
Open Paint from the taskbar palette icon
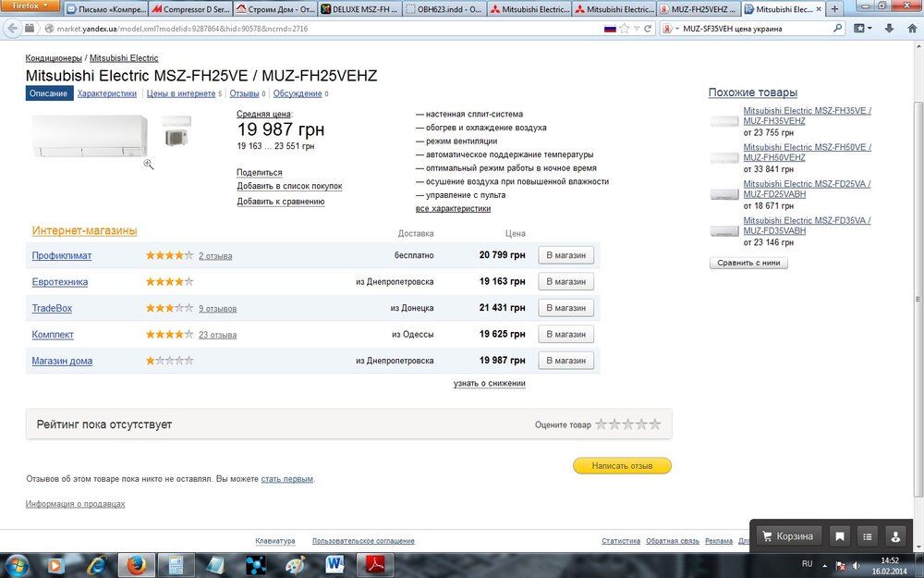[x=296, y=565]
